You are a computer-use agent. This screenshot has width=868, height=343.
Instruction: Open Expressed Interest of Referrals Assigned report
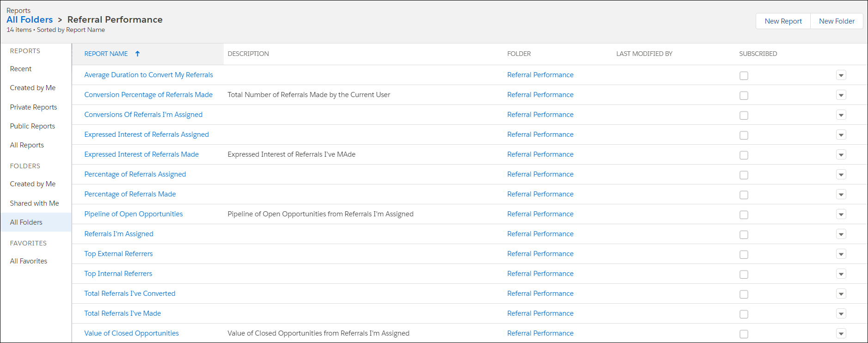147,135
